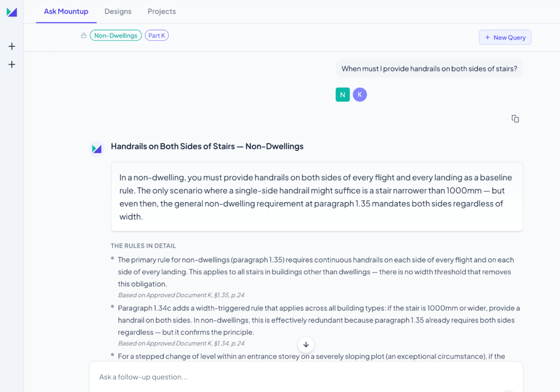The width and height of the screenshot is (560, 392).
Task: Click the lower plus icon in the sidebar
Action: coord(12,64)
